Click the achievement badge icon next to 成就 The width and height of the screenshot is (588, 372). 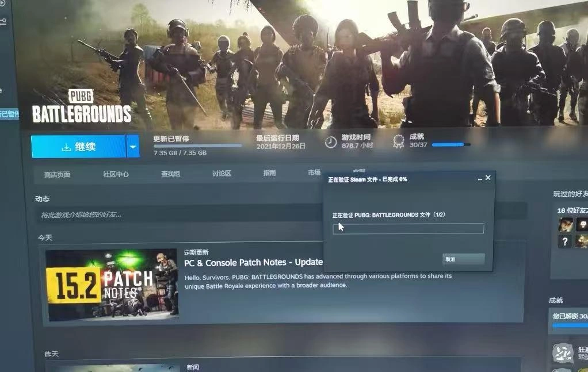[x=398, y=141]
